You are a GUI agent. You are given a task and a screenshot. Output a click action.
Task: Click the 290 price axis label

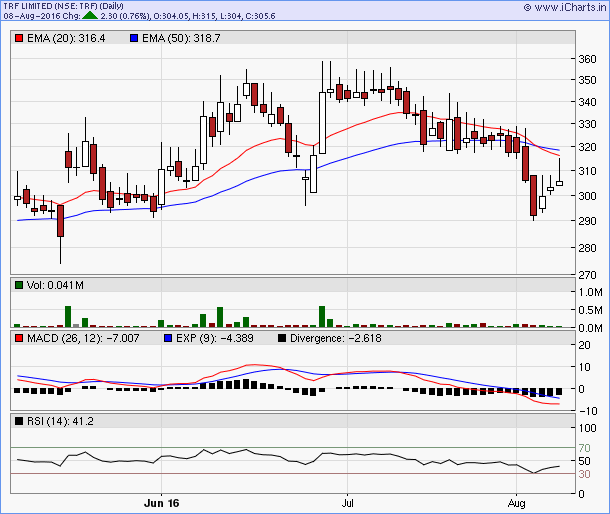(x=587, y=221)
